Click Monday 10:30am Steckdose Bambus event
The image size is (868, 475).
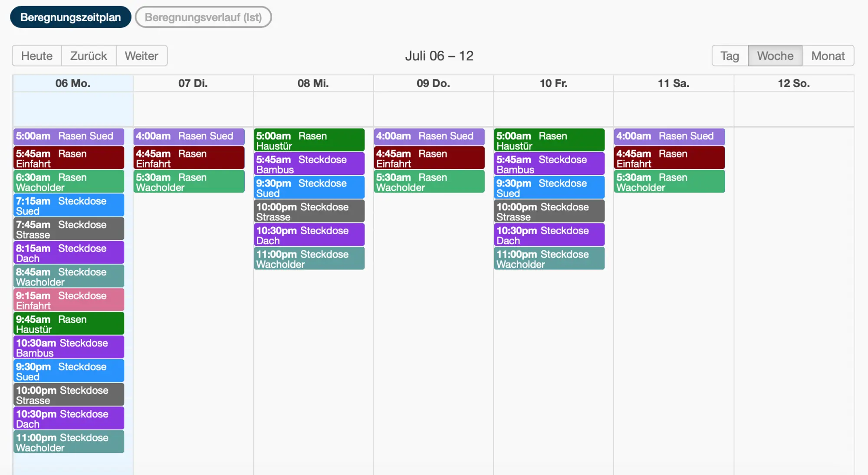coord(69,347)
